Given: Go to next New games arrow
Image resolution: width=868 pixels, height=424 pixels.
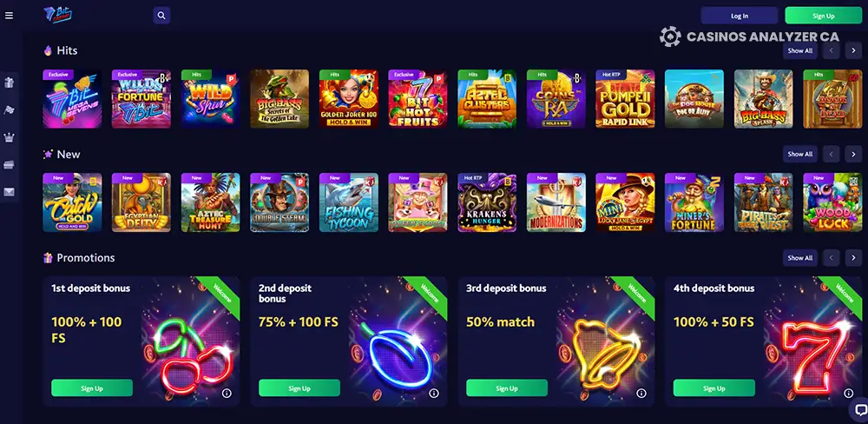Looking at the screenshot, I should [853, 154].
